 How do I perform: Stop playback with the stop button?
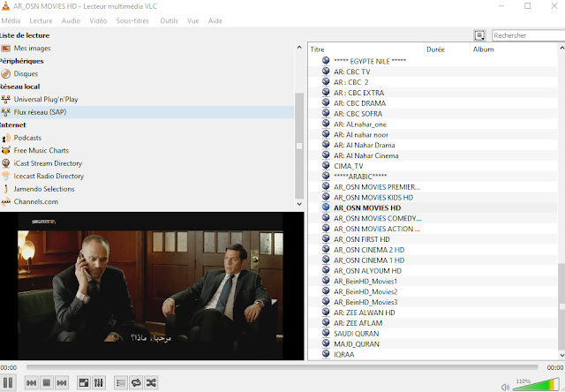[x=47, y=382]
